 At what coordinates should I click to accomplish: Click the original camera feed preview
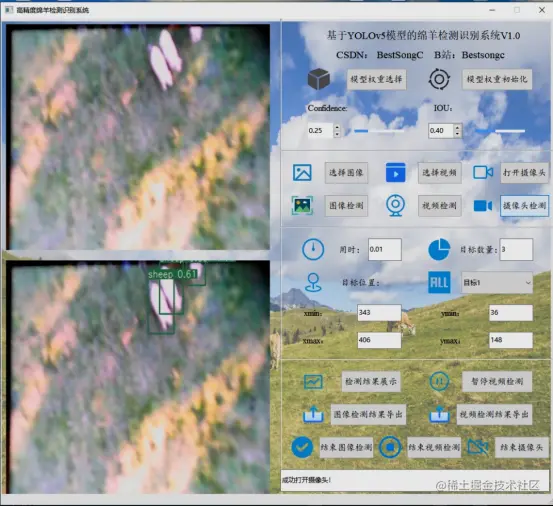coord(138,137)
